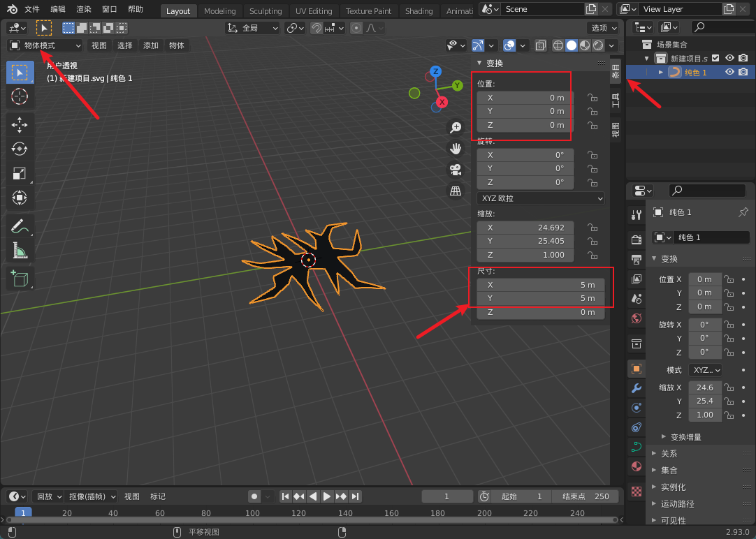
Task: Switch to wireframe viewport shading
Action: [x=558, y=45]
